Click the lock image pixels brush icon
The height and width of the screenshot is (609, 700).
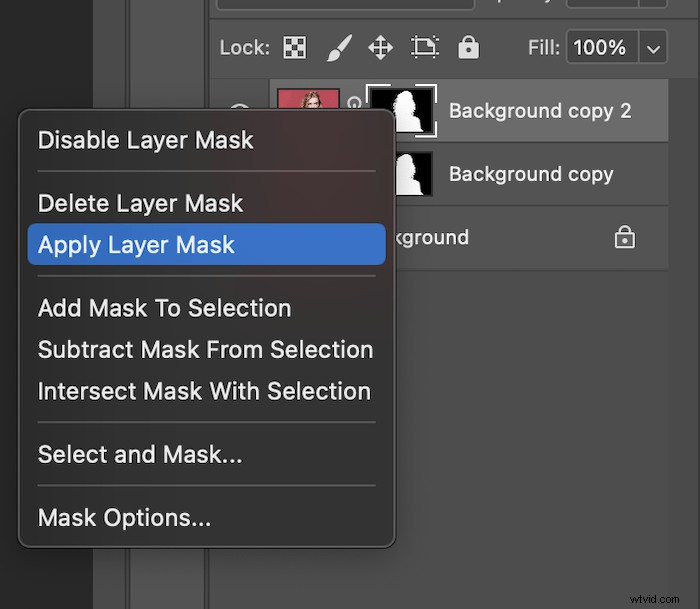coord(339,47)
